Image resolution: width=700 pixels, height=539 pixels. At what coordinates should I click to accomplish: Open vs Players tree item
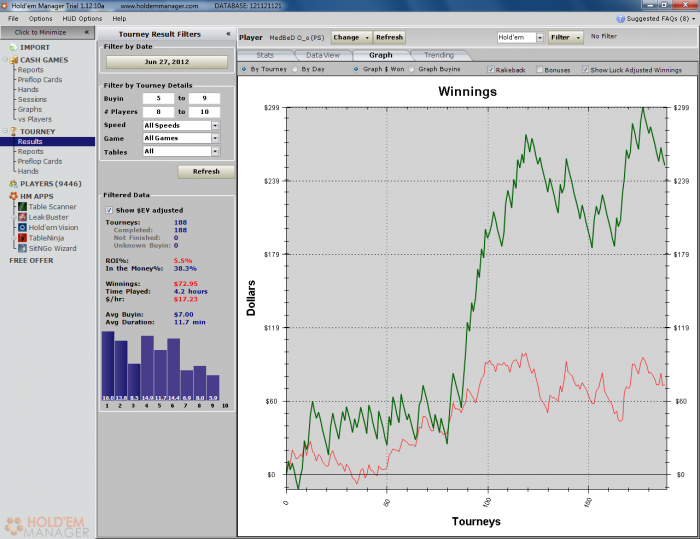click(x=35, y=119)
